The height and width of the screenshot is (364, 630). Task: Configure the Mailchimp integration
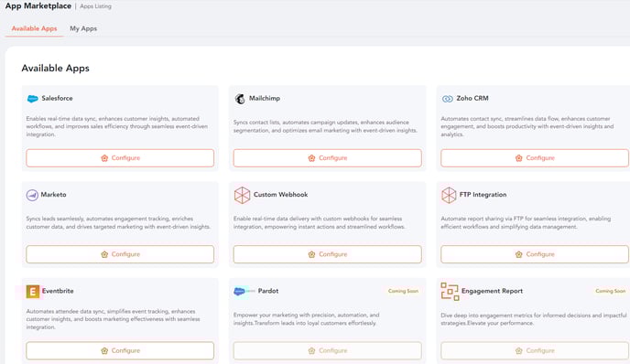pyautogui.click(x=327, y=158)
